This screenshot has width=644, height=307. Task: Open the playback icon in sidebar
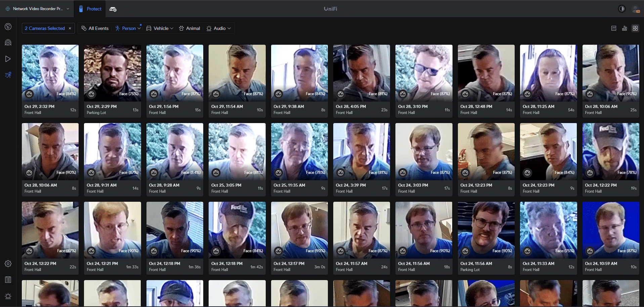coord(8,59)
